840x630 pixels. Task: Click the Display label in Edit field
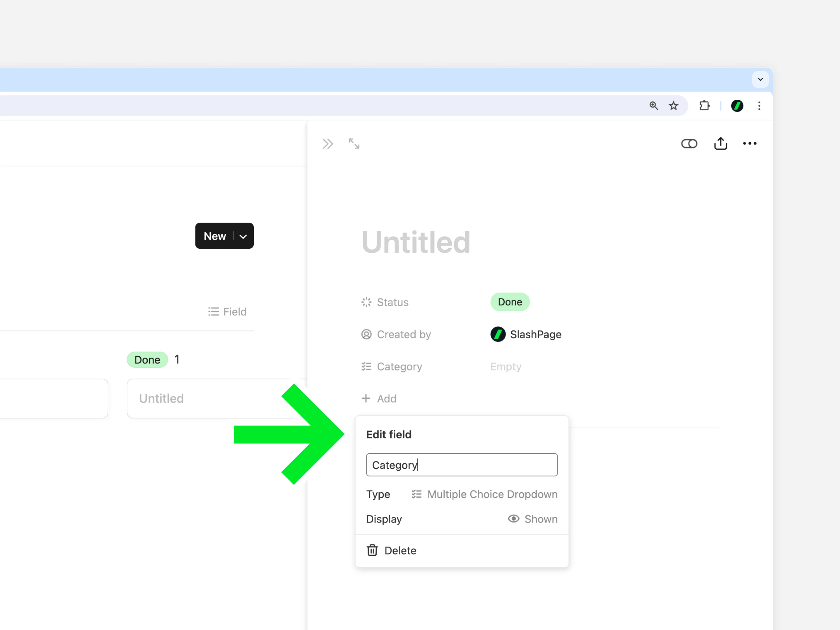384,519
